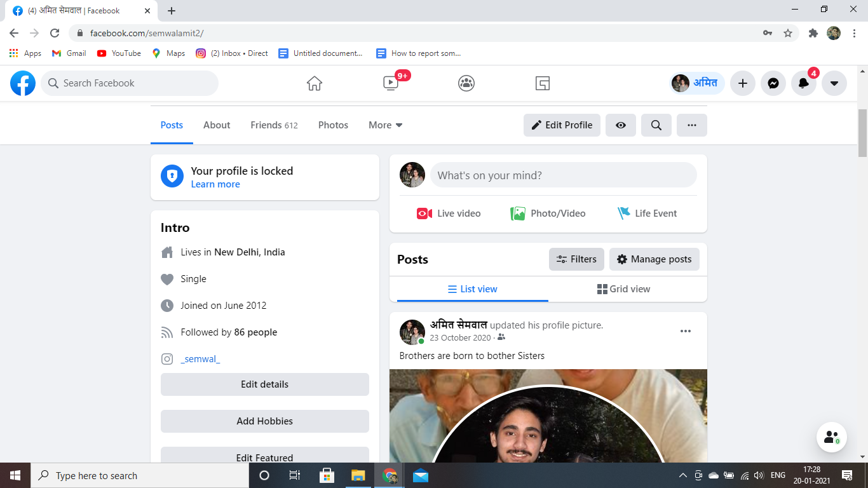Open the Instagram Inbox Direct bookmark
The image size is (868, 488).
232,53
